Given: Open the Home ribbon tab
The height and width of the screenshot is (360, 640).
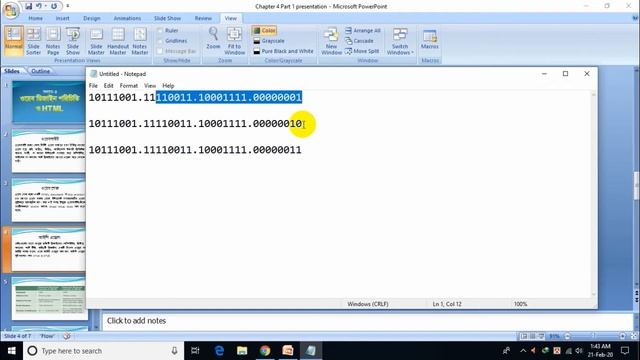Looking at the screenshot, I should [x=36, y=18].
